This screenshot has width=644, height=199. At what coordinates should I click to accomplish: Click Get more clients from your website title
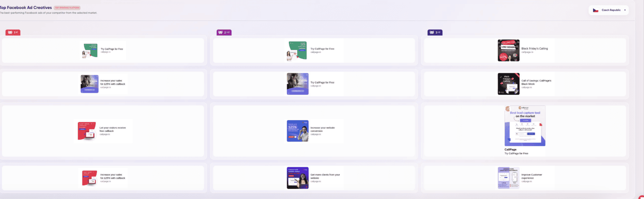325,176
